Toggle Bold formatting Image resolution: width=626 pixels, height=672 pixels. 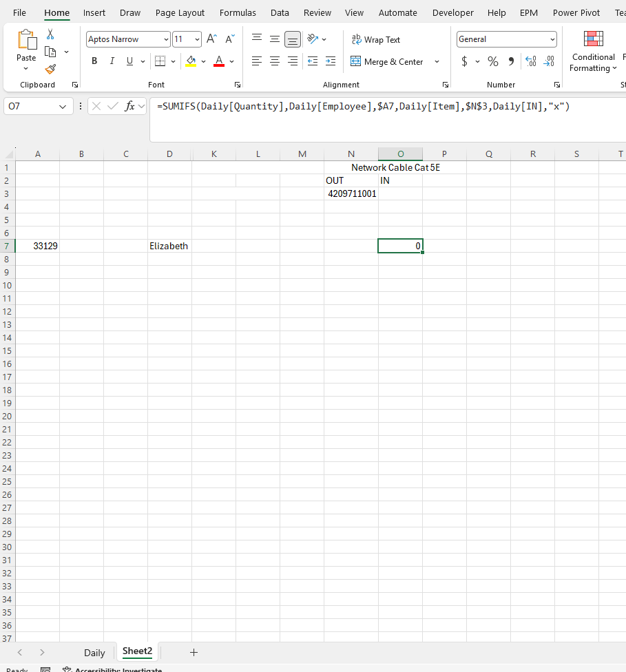tap(94, 61)
